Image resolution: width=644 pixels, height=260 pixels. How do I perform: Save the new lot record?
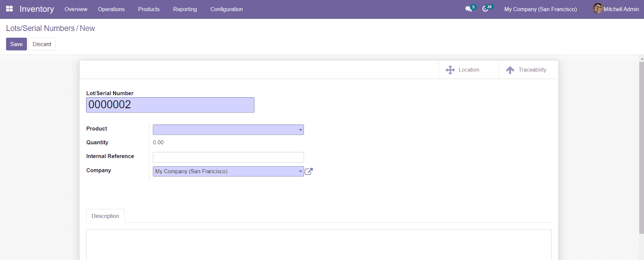pyautogui.click(x=17, y=44)
